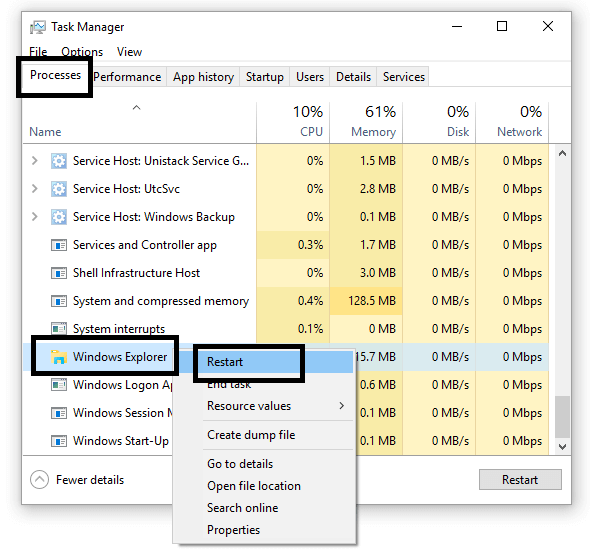Expand Service Host: Windows Backup group
Screen dimensions: 590x555
35,217
